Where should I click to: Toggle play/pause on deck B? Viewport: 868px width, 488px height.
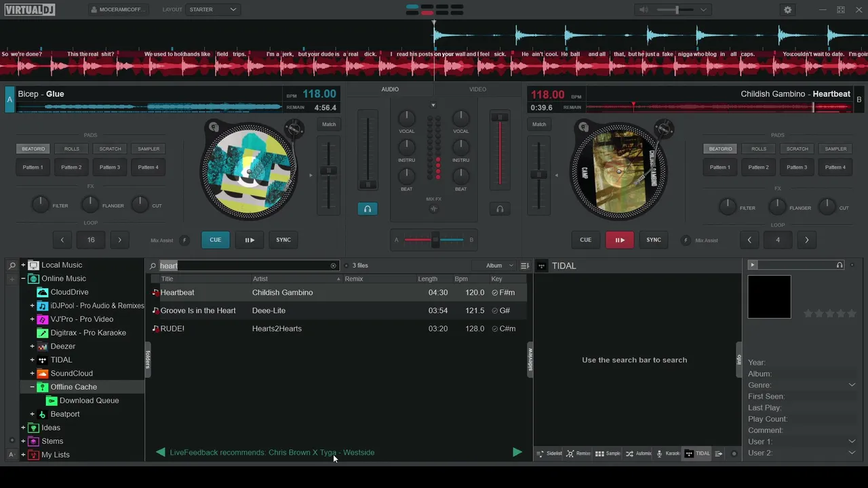pyautogui.click(x=620, y=240)
